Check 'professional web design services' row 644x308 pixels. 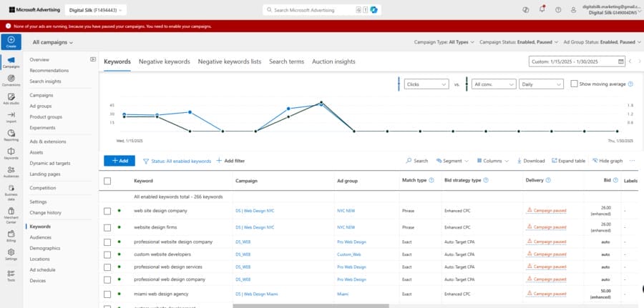point(107,267)
